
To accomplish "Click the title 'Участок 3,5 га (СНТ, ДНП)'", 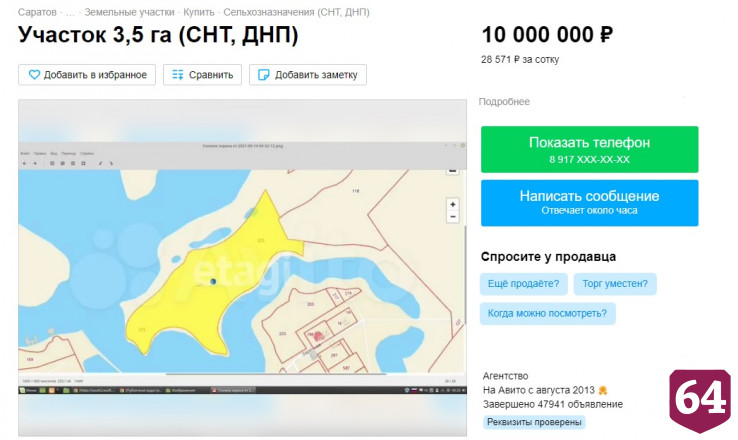I will pos(158,35).
